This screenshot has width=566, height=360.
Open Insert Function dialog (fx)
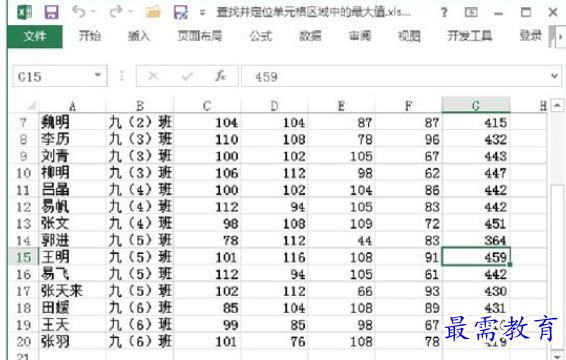coord(221,76)
